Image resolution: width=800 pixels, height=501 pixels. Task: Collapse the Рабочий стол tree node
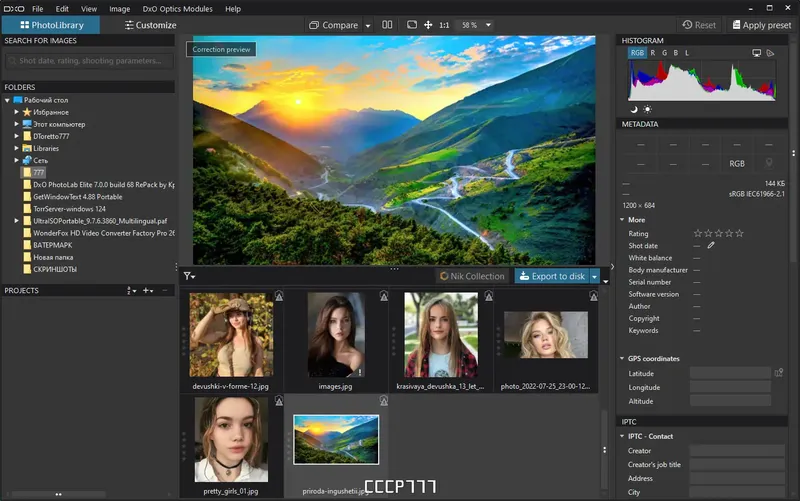click(7, 101)
